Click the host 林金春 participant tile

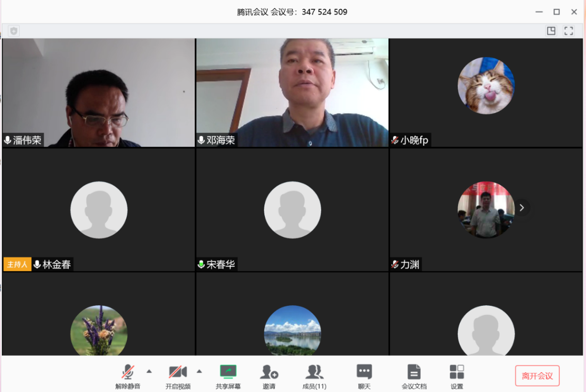pos(99,210)
